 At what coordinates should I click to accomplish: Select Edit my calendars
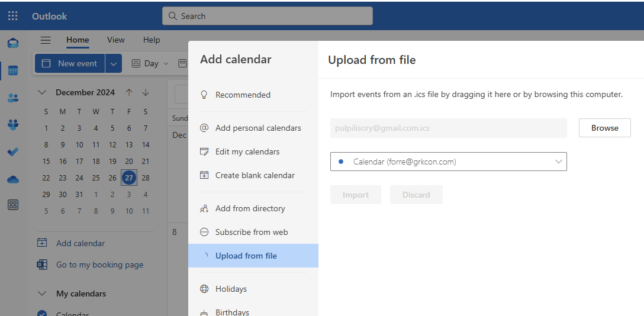[253, 152]
